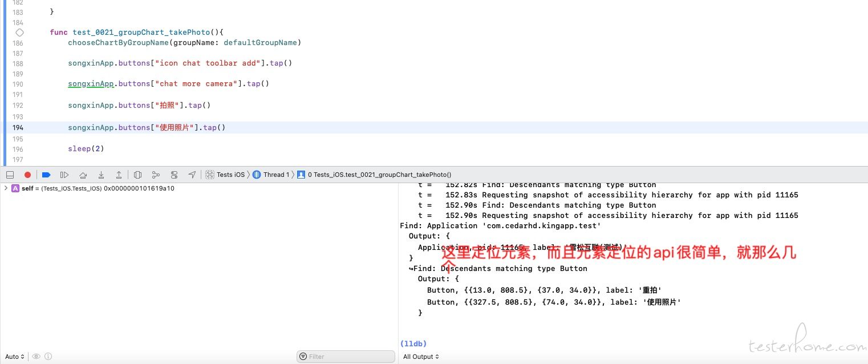
Task: Click chooseChartByGroupName call
Action: (118, 42)
